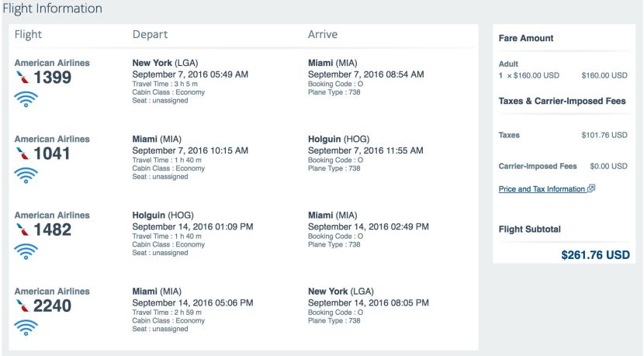Image resolution: width=644 pixels, height=356 pixels.
Task: Click the Taxes amount $101.76 USD
Action: pos(604,135)
